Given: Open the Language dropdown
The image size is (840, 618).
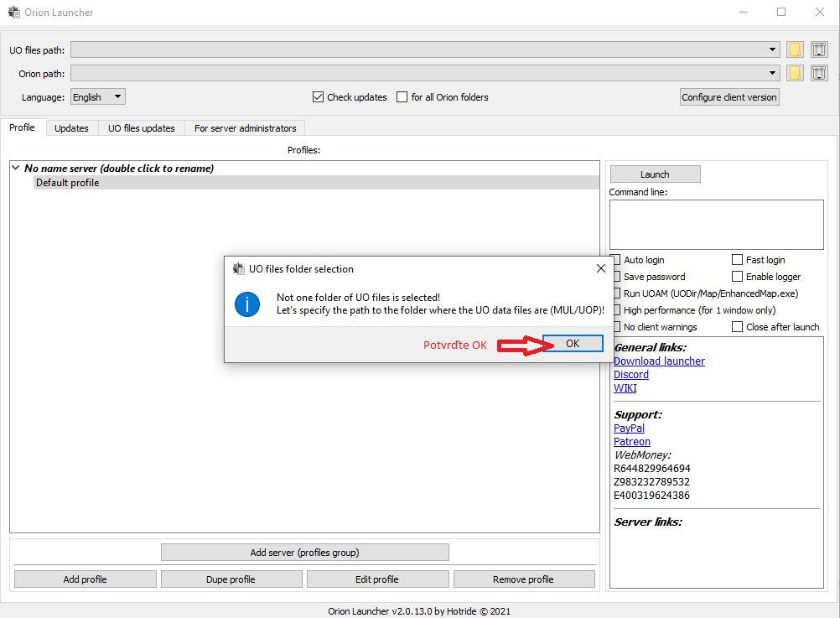Looking at the screenshot, I should (98, 97).
